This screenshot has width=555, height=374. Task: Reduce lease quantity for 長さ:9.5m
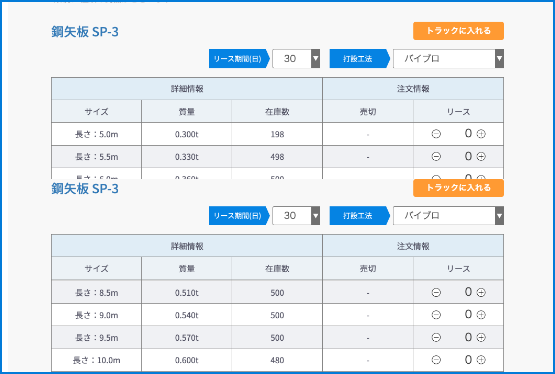coord(436,337)
